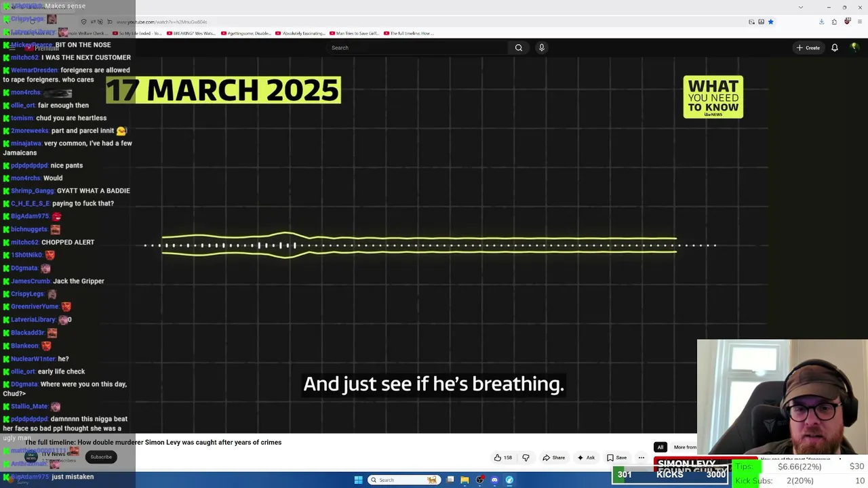Click the YouTube search magnifier button
This screenshot has height=488, width=868.
pyautogui.click(x=519, y=47)
